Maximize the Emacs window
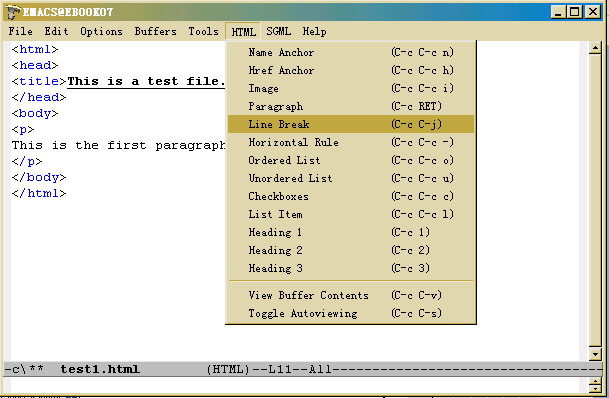This screenshot has height=398, width=609. coord(575,12)
